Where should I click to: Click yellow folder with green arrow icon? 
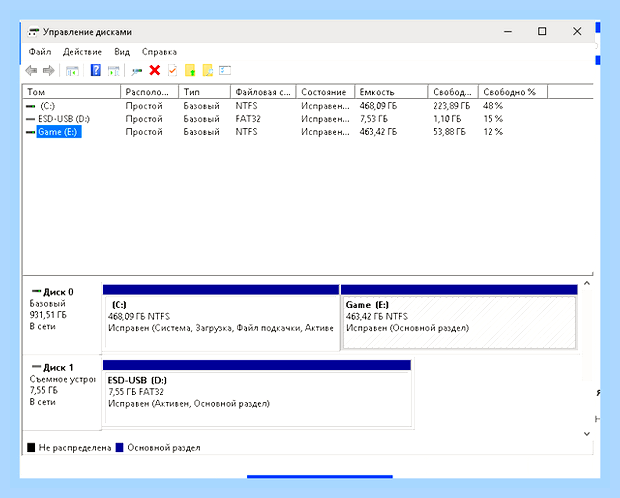pyautogui.click(x=190, y=70)
